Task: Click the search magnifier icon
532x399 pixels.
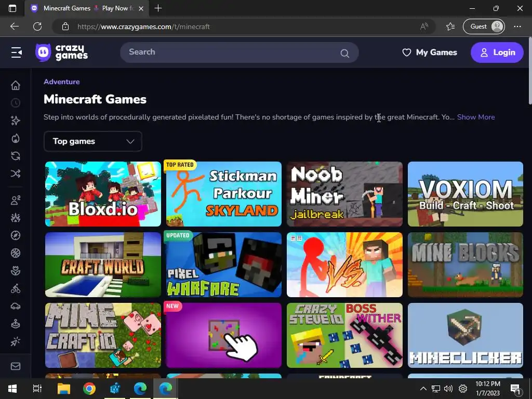Action: point(345,54)
